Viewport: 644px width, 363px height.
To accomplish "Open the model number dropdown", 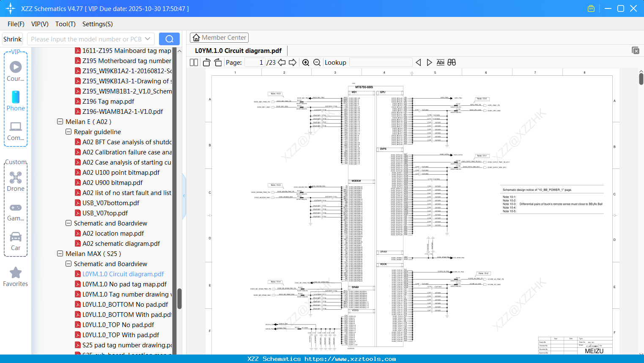I will pos(148,38).
